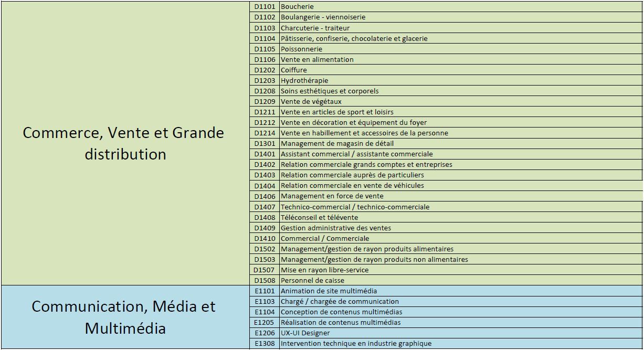This screenshot has height=350, width=644.
Task: Select 'Chargé / chargée de communication' cell
Action: [x=461, y=301]
